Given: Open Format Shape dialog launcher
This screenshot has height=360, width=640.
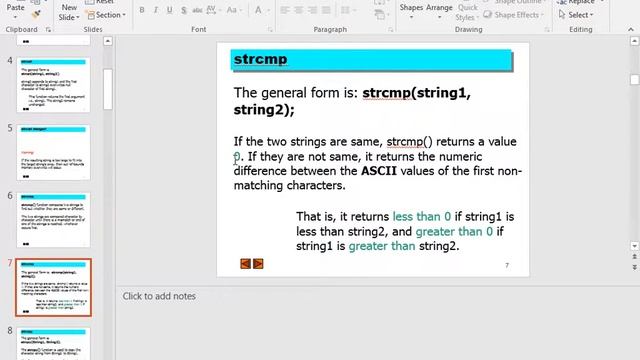Looking at the screenshot, I should click(547, 30).
